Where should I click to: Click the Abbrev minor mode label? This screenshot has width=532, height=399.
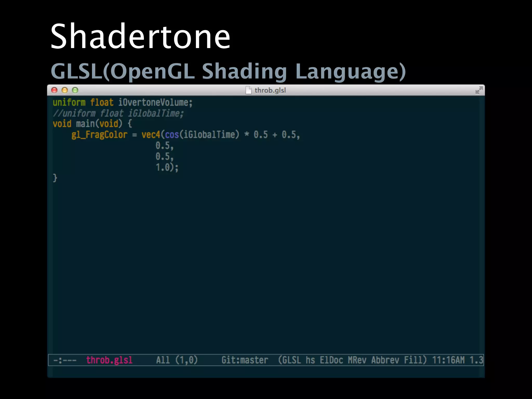pos(385,360)
